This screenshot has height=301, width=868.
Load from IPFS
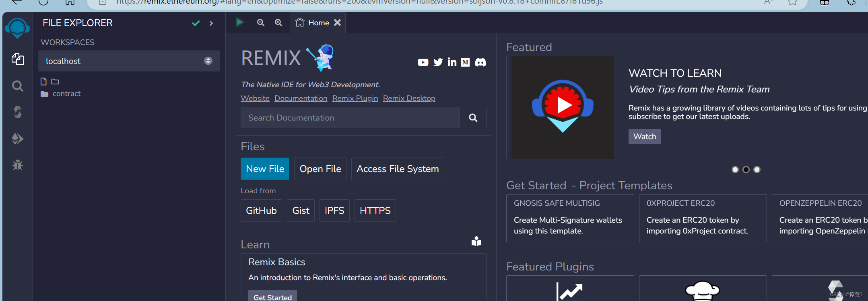click(x=334, y=211)
